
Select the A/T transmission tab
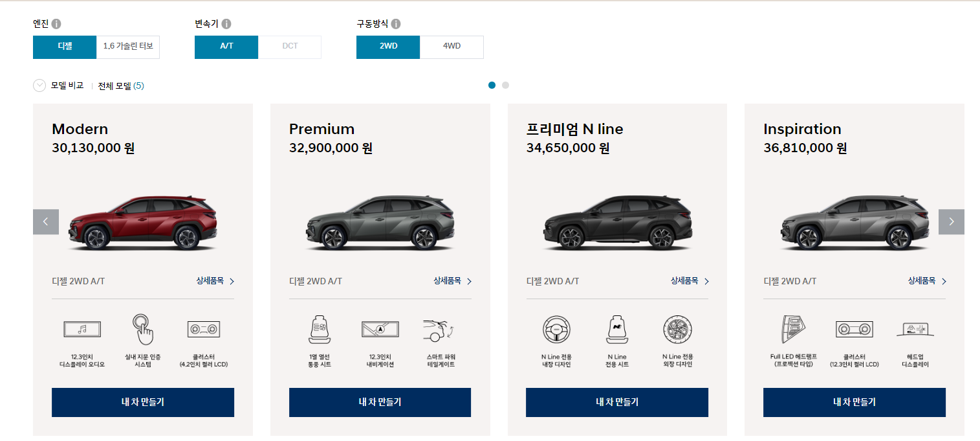point(226,47)
